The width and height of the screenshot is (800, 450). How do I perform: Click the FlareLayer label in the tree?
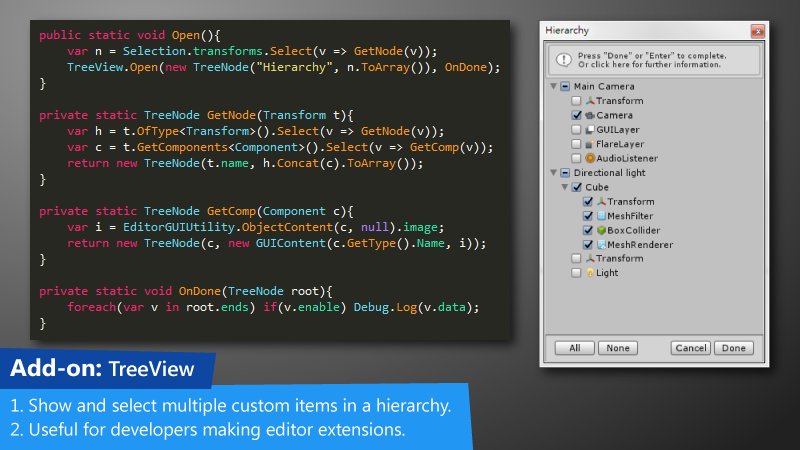pyautogui.click(x=620, y=144)
